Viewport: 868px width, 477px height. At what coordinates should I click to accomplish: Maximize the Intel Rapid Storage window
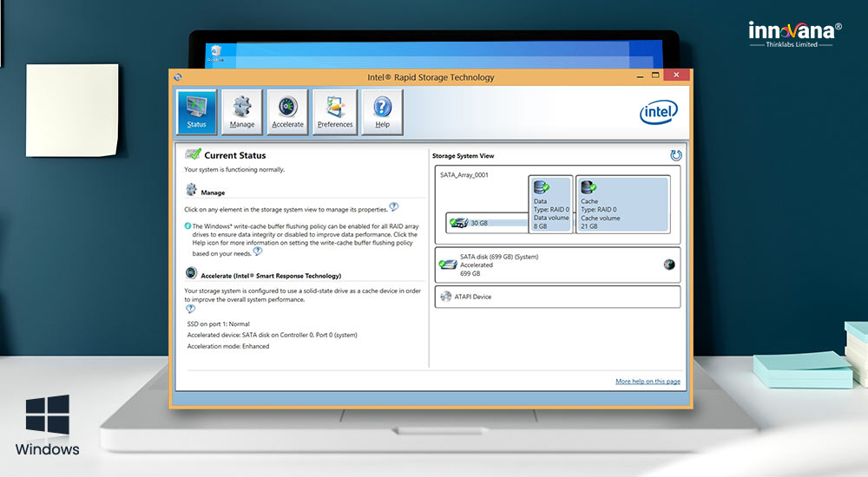pos(655,75)
